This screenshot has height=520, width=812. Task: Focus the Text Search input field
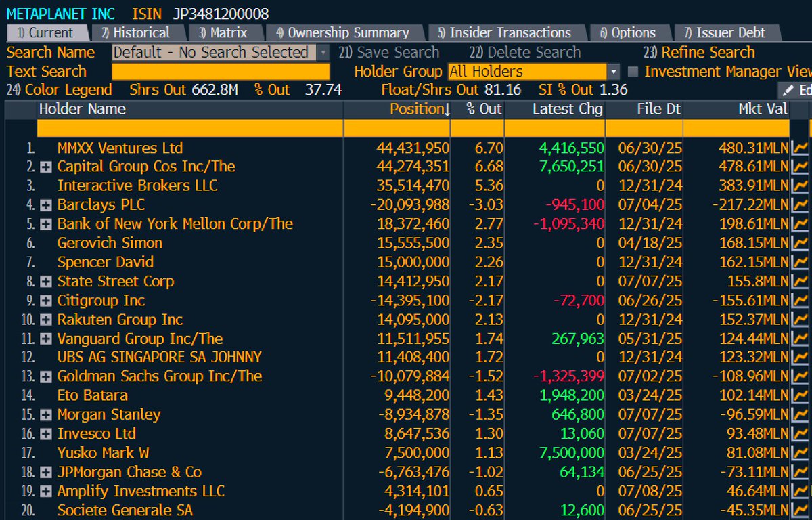[x=221, y=72]
